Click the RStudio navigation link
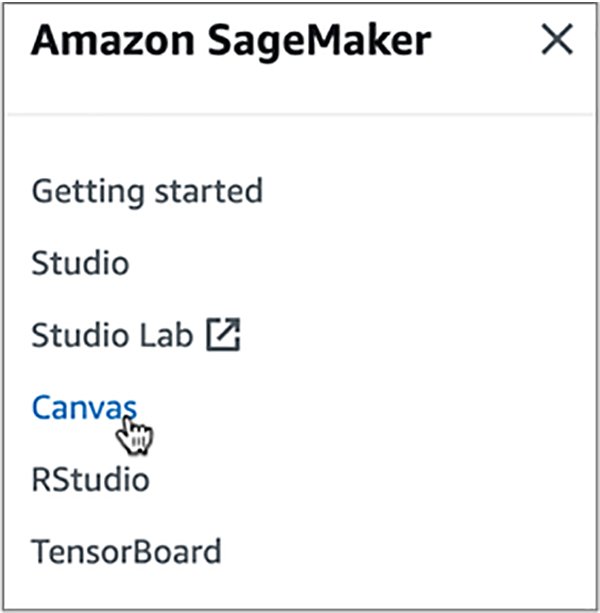The height and width of the screenshot is (613, 600). pos(90,479)
